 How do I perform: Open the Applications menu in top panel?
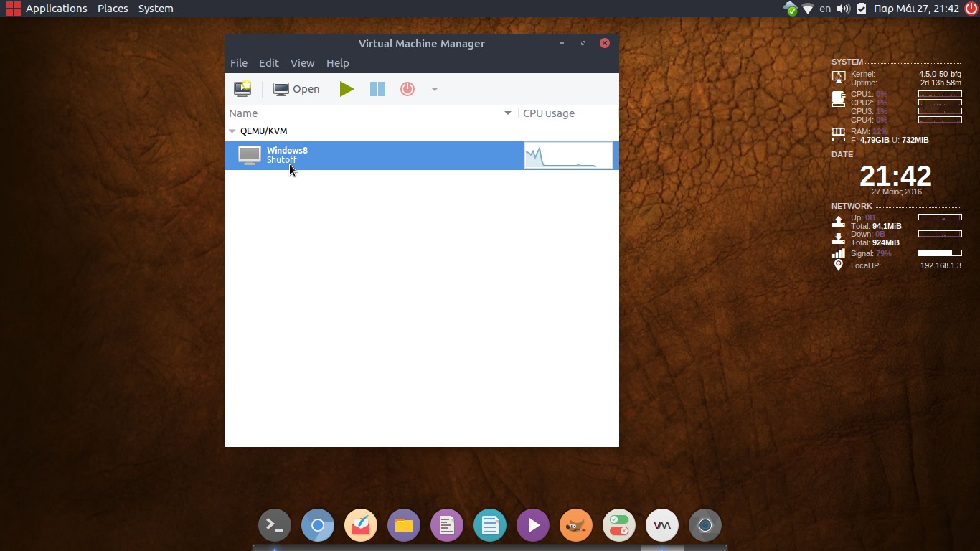(x=47, y=9)
